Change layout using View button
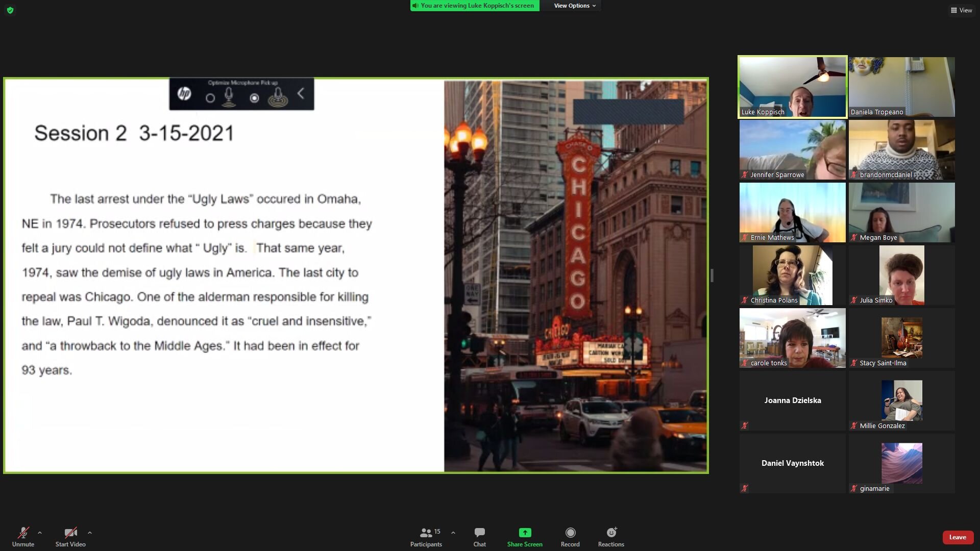Image resolution: width=980 pixels, height=551 pixels. [x=962, y=10]
